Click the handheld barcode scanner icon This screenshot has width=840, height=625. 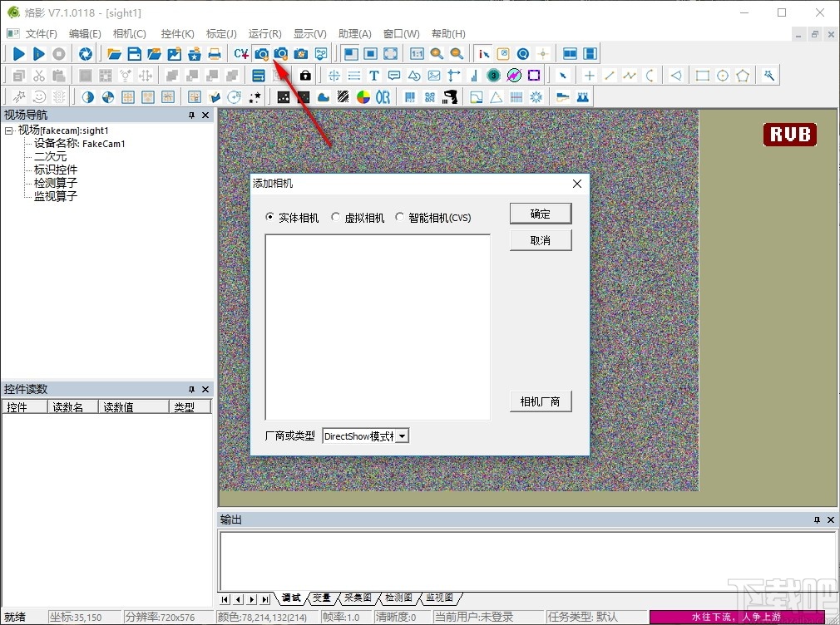(450, 97)
